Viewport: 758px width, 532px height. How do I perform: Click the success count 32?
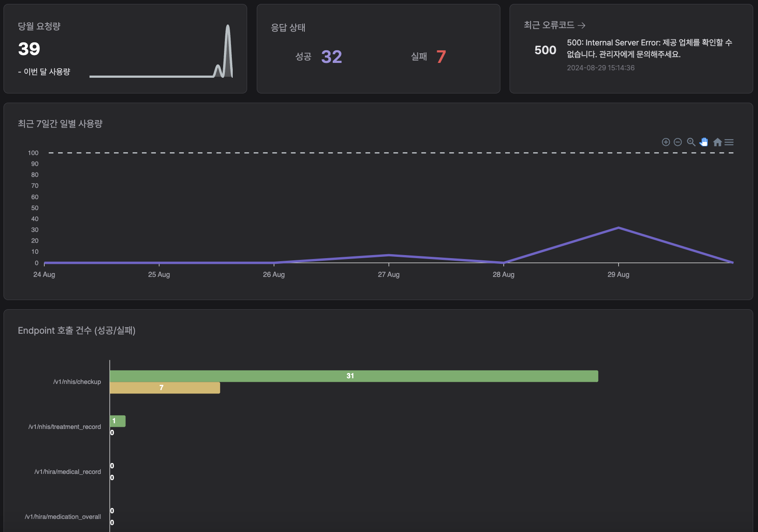(x=331, y=57)
